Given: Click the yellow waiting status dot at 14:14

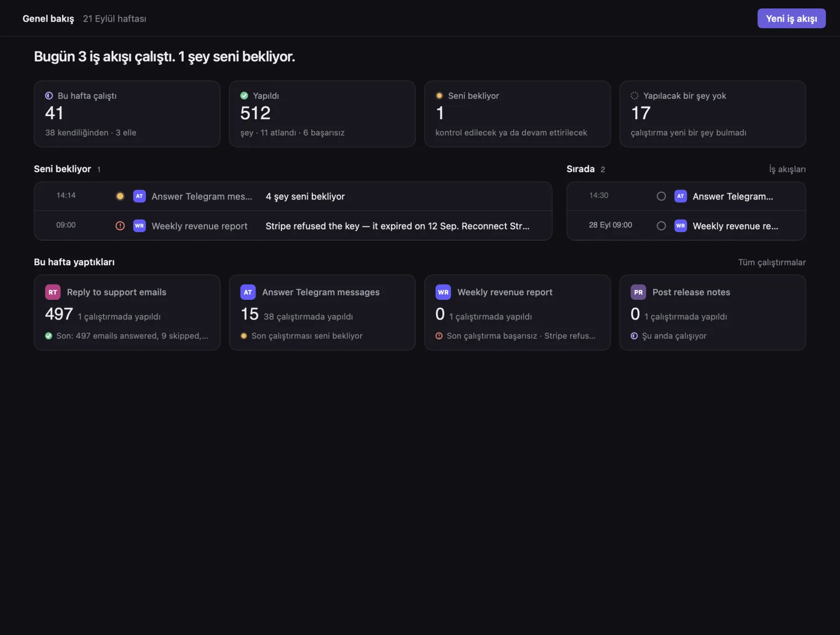Looking at the screenshot, I should pos(120,196).
